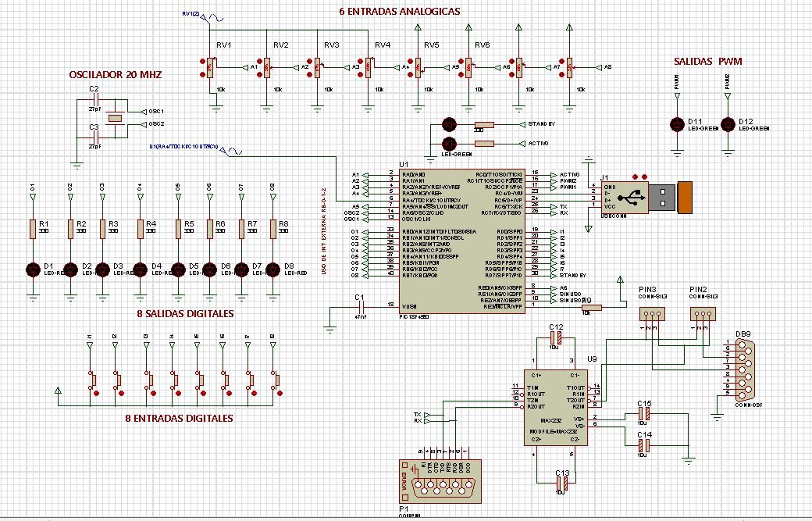Toggle the I1 digital input switch
This screenshot has width=812, height=521.
pos(91,382)
